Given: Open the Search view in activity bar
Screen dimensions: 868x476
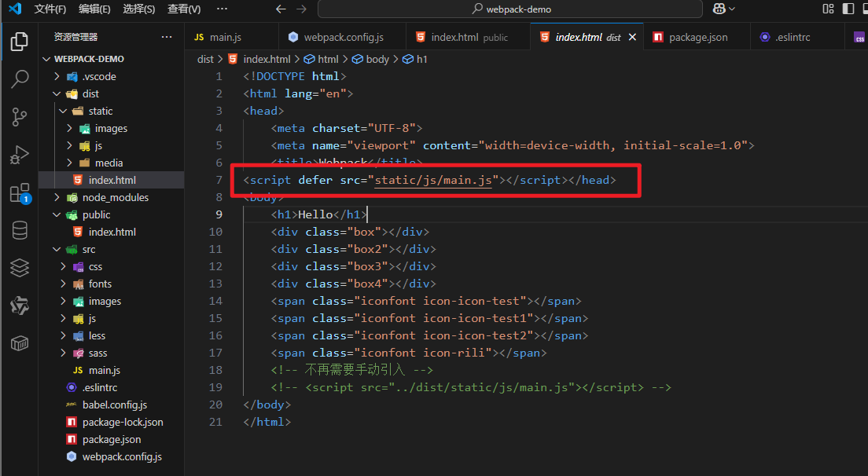Looking at the screenshot, I should (20, 79).
